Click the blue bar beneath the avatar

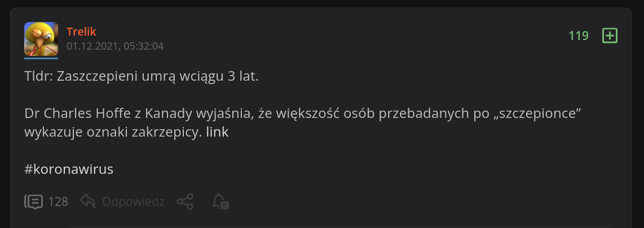point(41,57)
